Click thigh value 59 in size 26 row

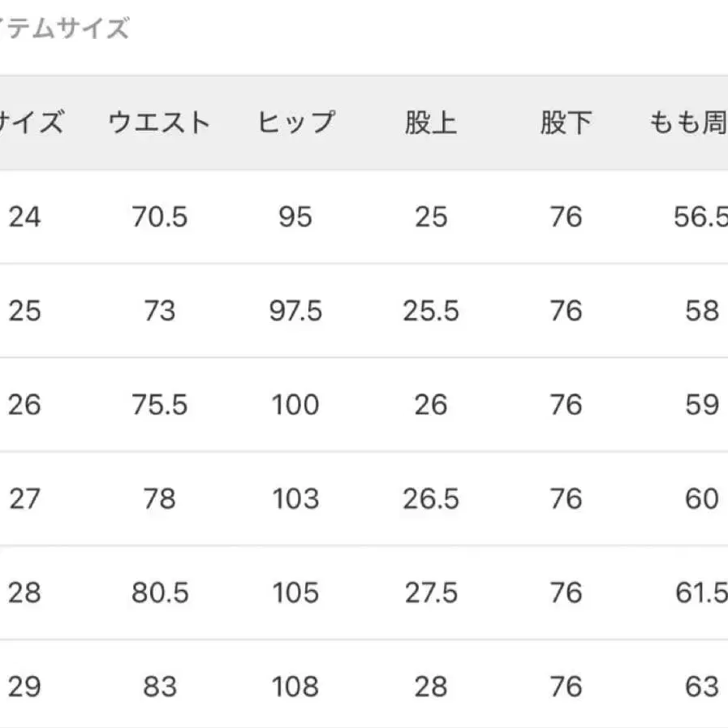coord(702,405)
